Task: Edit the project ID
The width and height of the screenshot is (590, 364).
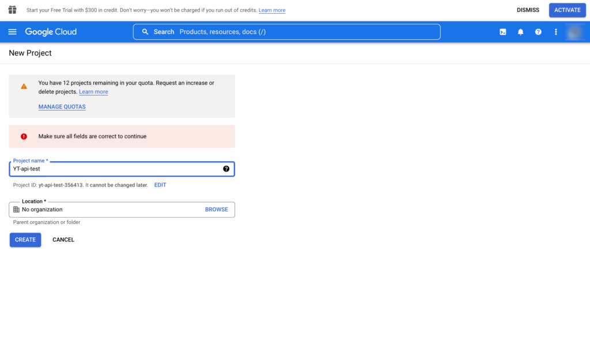Action: (160, 185)
